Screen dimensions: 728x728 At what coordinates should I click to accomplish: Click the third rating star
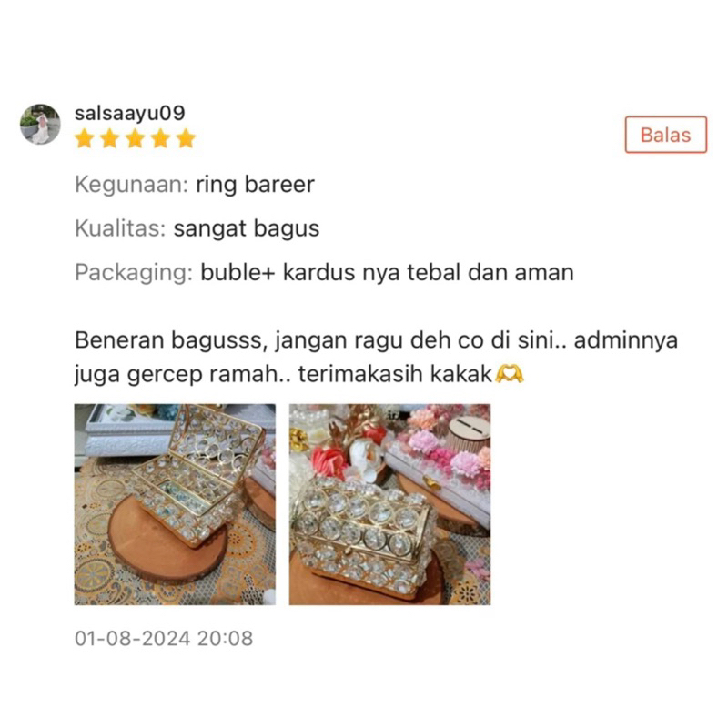pyautogui.click(x=135, y=138)
